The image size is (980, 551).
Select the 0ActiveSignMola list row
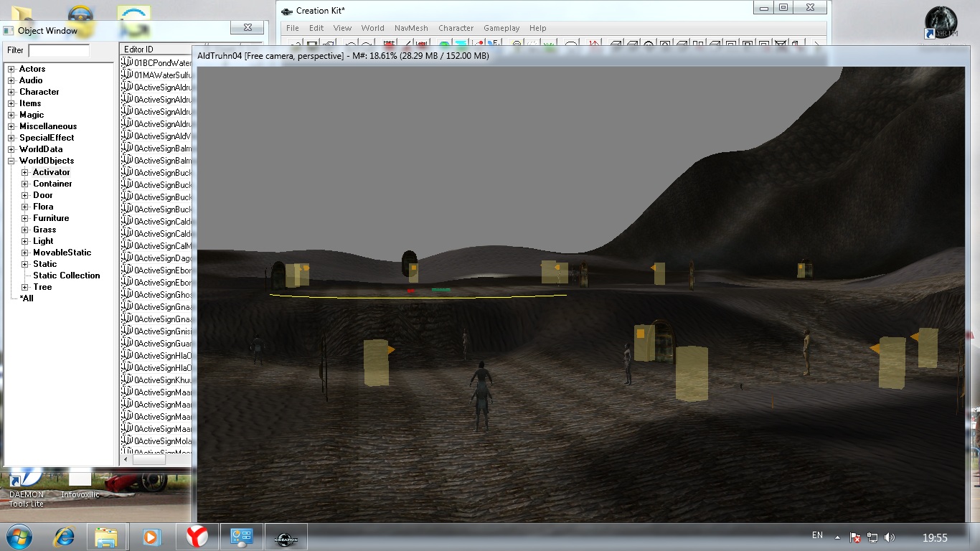[x=156, y=441]
